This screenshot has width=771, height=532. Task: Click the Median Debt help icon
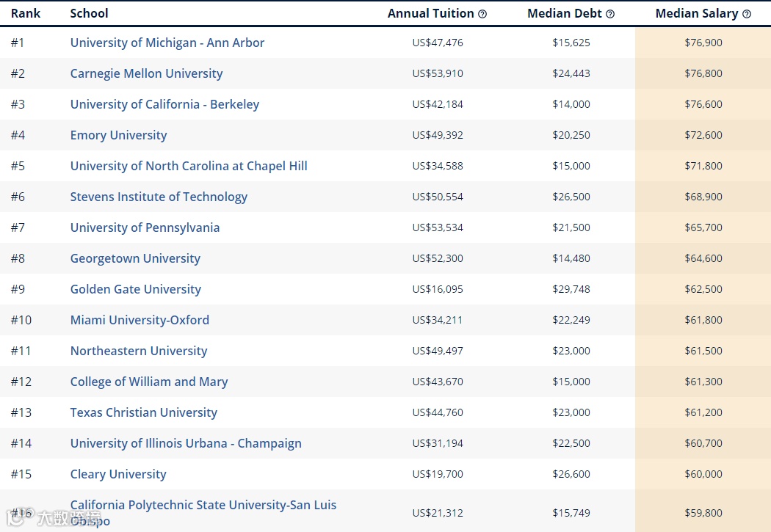tap(610, 14)
